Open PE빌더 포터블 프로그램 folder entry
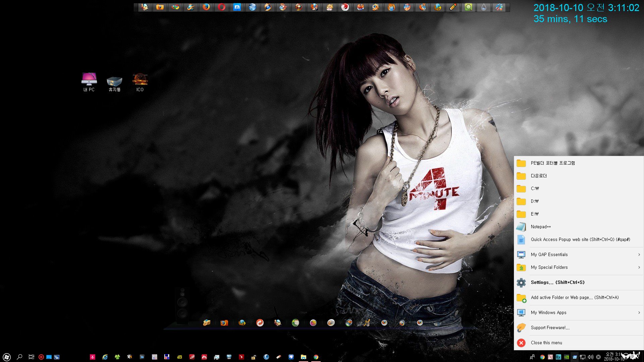This screenshot has height=362, width=644. coord(579,163)
